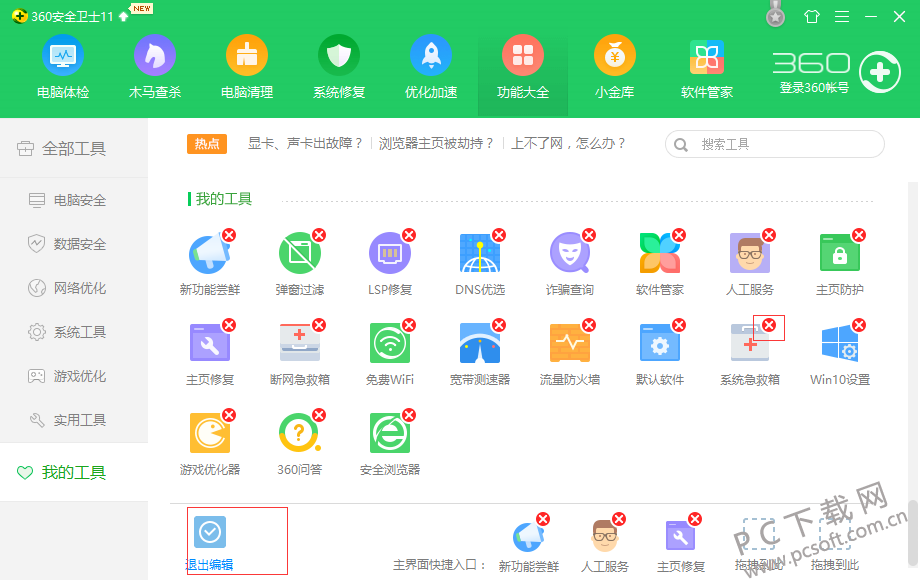
Task: Open 软件管家 in the top bar
Action: (707, 67)
